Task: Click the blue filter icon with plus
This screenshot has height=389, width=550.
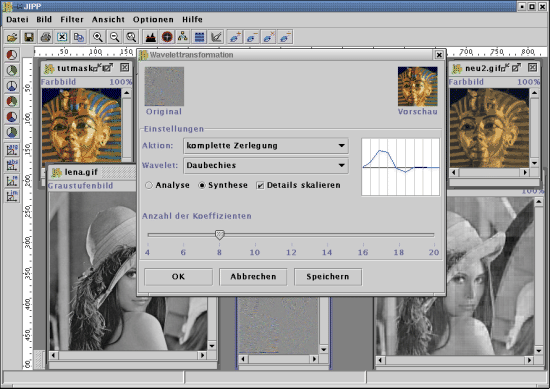Action: coord(235,37)
